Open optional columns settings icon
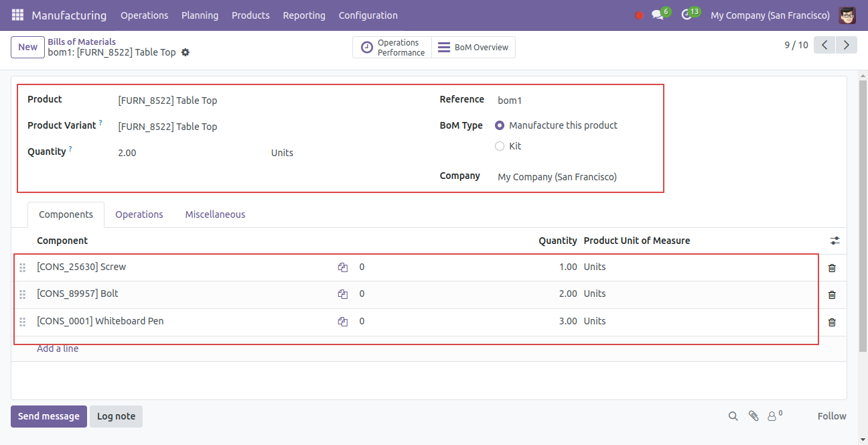 (x=835, y=241)
